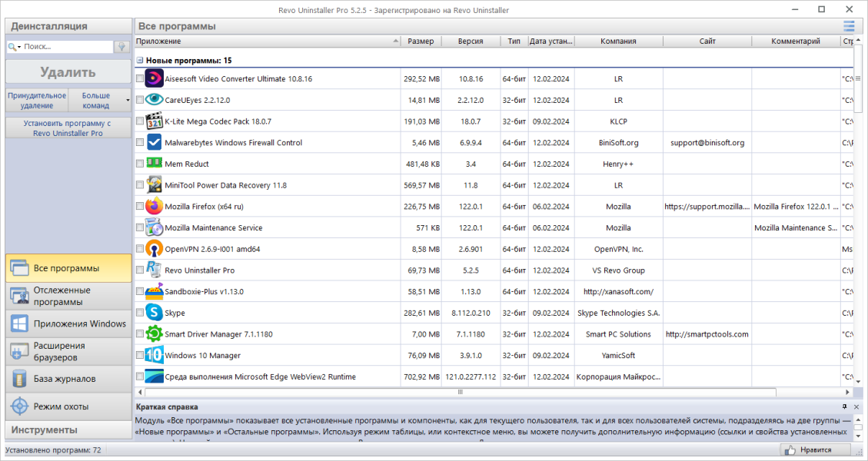
Task: Sort by the Size column header
Action: pos(421,41)
